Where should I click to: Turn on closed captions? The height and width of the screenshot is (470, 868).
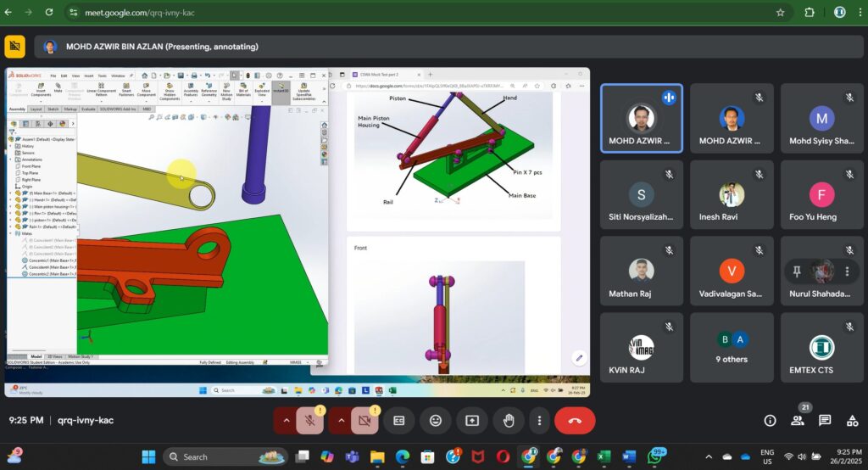tap(399, 420)
